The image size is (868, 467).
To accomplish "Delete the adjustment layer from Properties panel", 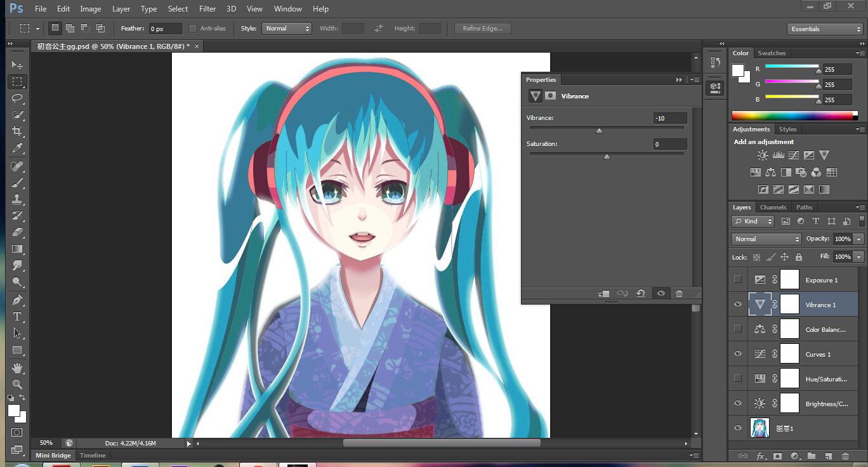I will click(680, 294).
